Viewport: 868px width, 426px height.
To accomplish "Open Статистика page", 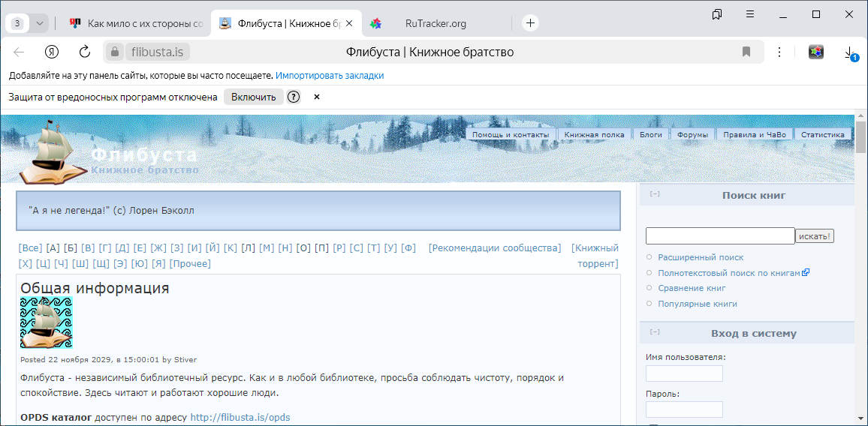I will pos(823,134).
